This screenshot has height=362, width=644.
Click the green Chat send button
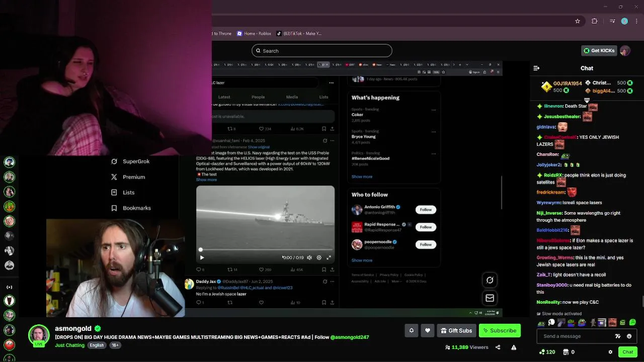tap(628, 352)
